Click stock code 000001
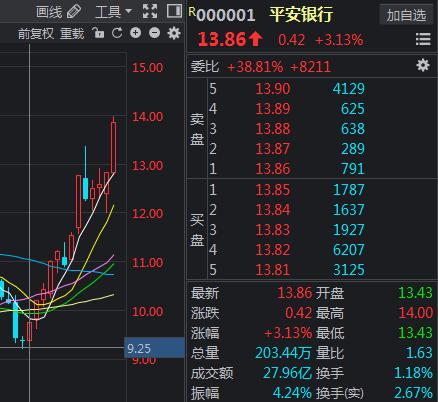Image resolution: width=438 pixels, height=402 pixels. pyautogui.click(x=226, y=15)
